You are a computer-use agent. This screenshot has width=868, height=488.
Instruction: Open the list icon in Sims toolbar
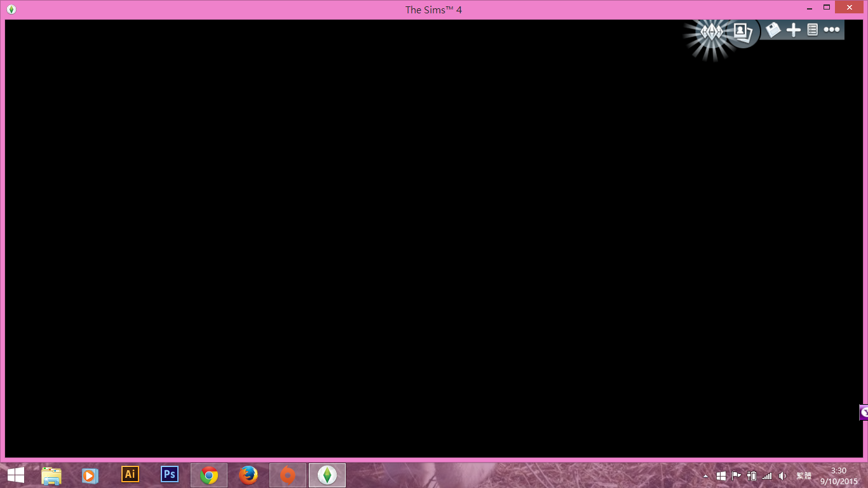click(x=812, y=30)
